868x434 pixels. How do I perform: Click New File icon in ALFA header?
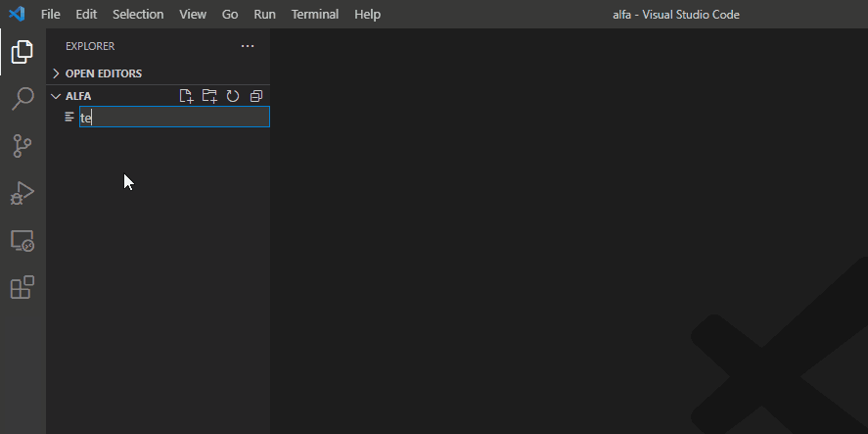(x=186, y=96)
